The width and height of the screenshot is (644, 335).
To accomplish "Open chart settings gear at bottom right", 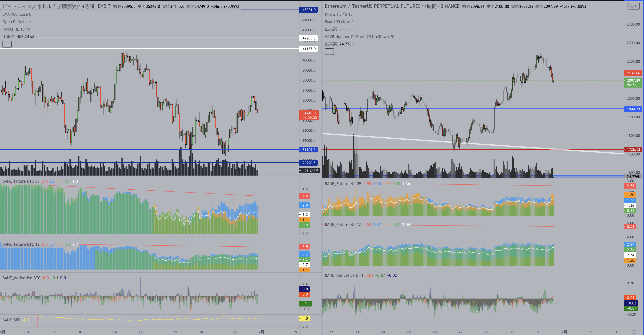I will point(633,332).
